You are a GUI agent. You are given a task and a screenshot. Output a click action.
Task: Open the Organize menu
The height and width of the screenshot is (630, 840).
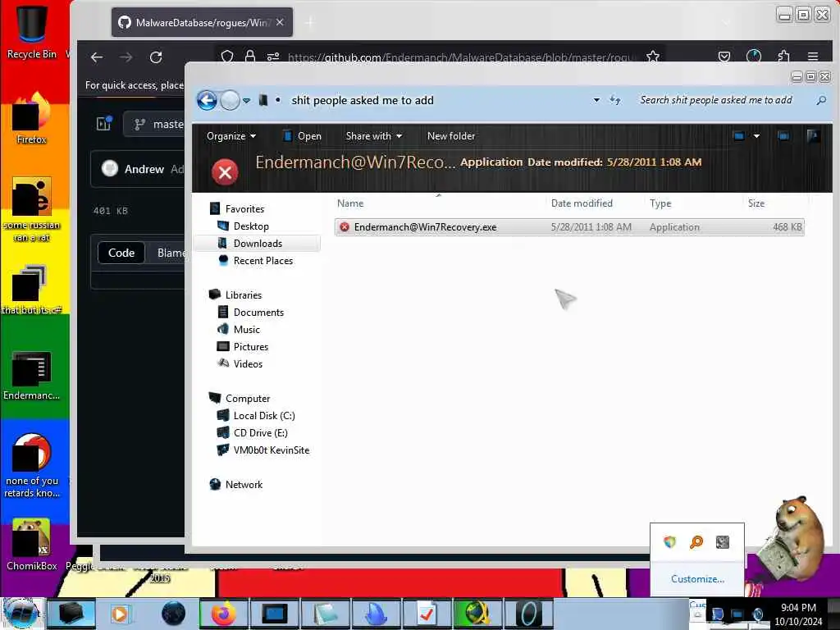coord(231,136)
